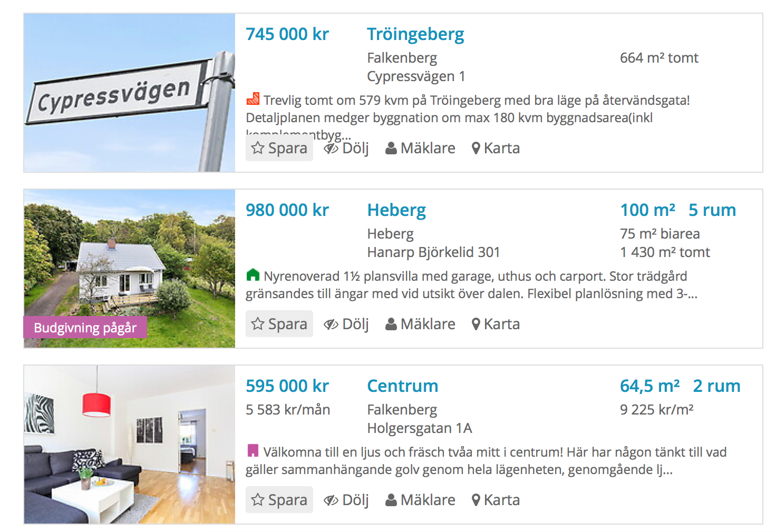Open Karta for Hanarp Björkelid 301
The image size is (776, 532).
pyautogui.click(x=496, y=324)
